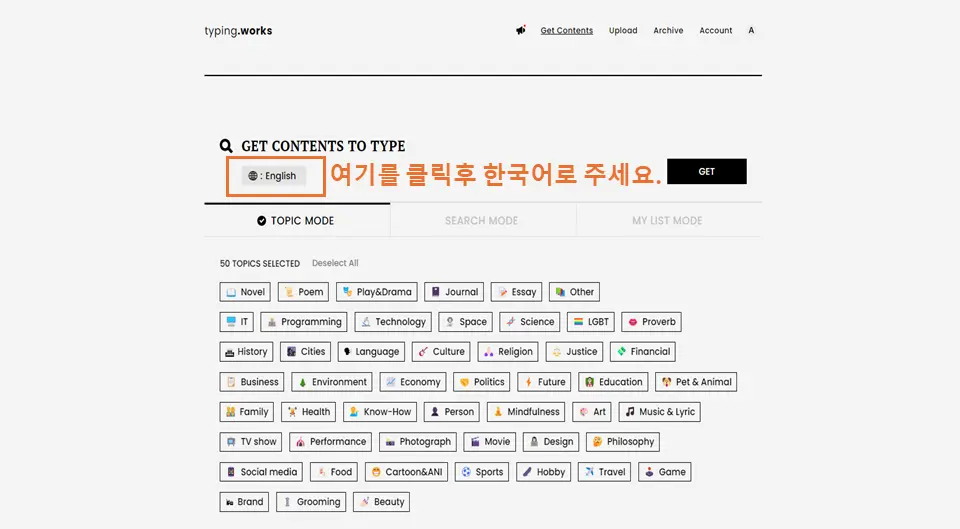
Task: Toggle the Journal topic
Action: click(x=454, y=292)
